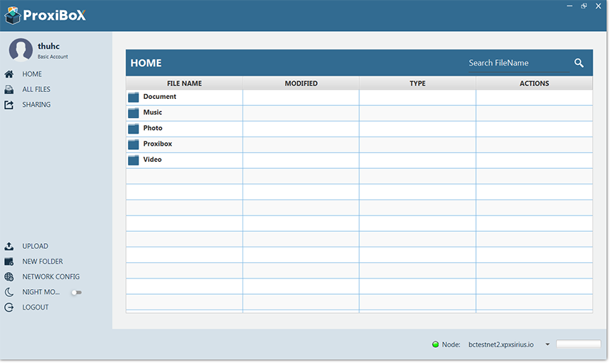Click the Network Config globe icon
This screenshot has width=611, height=364.
9,277
